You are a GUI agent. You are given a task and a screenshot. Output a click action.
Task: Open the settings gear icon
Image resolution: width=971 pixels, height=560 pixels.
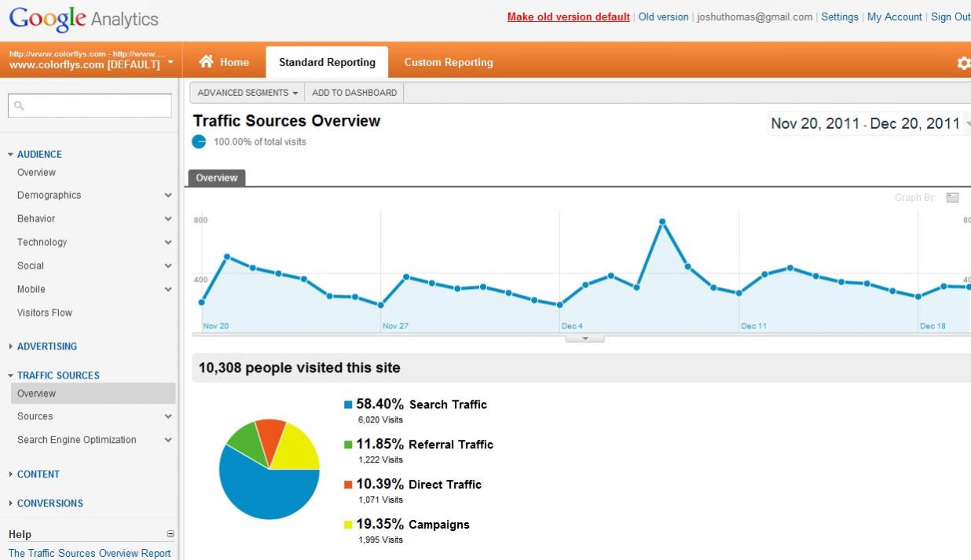[x=964, y=64]
